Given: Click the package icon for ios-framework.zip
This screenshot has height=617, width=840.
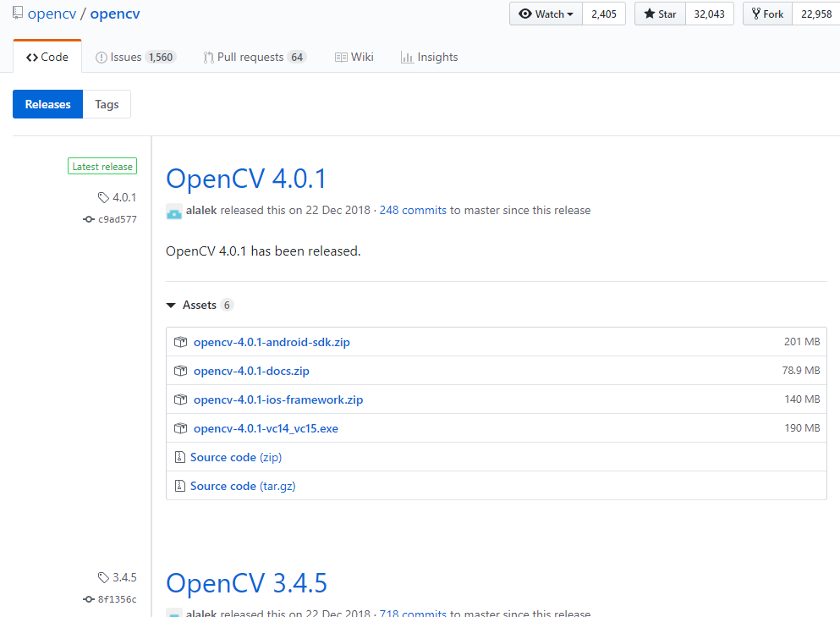Looking at the screenshot, I should (180, 399).
